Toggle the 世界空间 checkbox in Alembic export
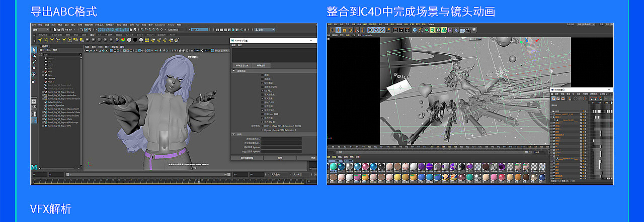The image size is (644, 222). [263, 106]
